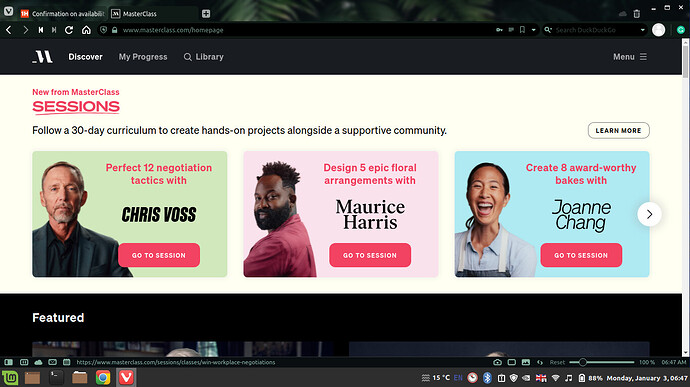Toggle tab tiling in status bar
This screenshot has width=690, height=387.
tap(24, 362)
